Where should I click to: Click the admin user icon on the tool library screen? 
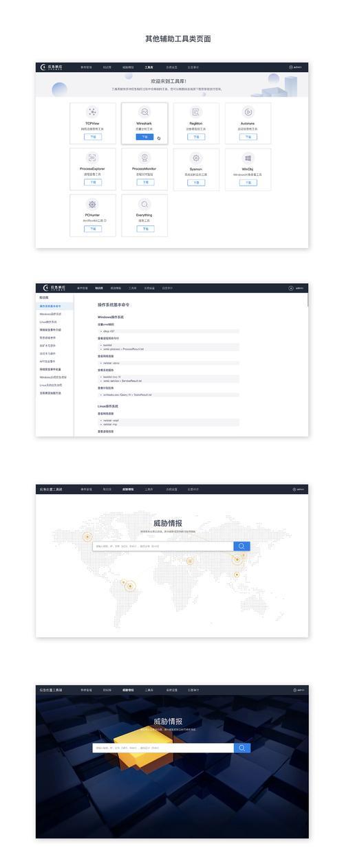(291, 67)
